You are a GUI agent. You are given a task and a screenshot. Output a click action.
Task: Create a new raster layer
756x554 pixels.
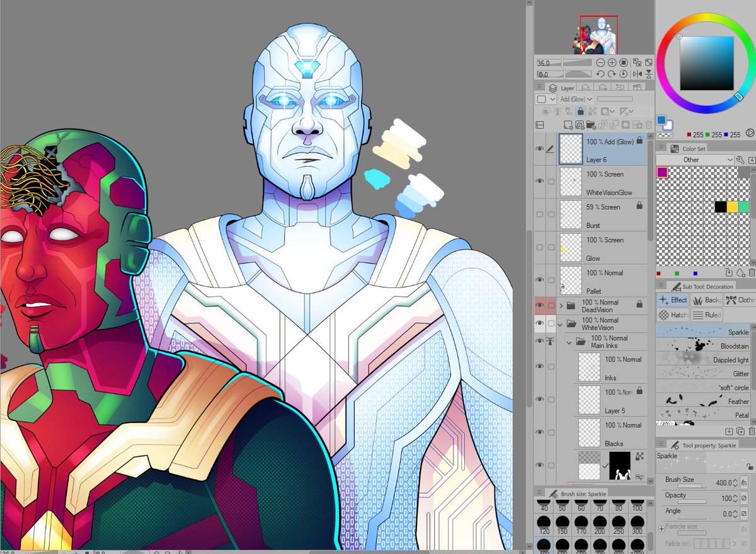tap(568, 125)
